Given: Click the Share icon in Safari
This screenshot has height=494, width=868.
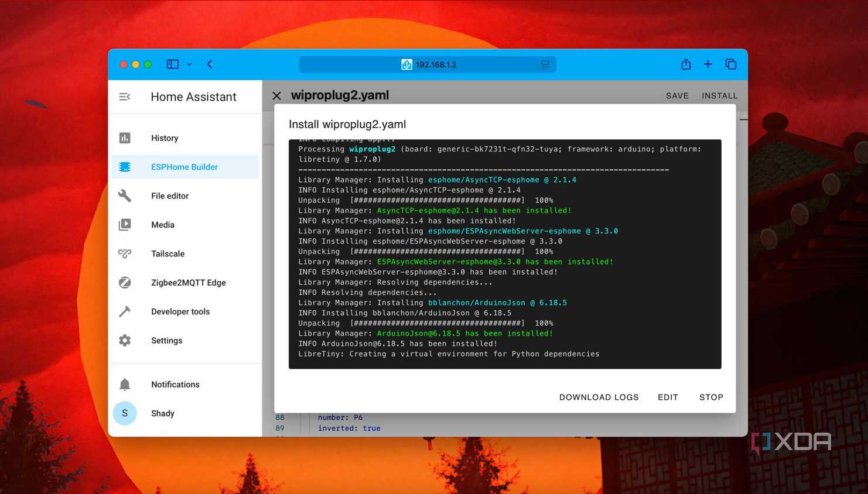Looking at the screenshot, I should (686, 64).
